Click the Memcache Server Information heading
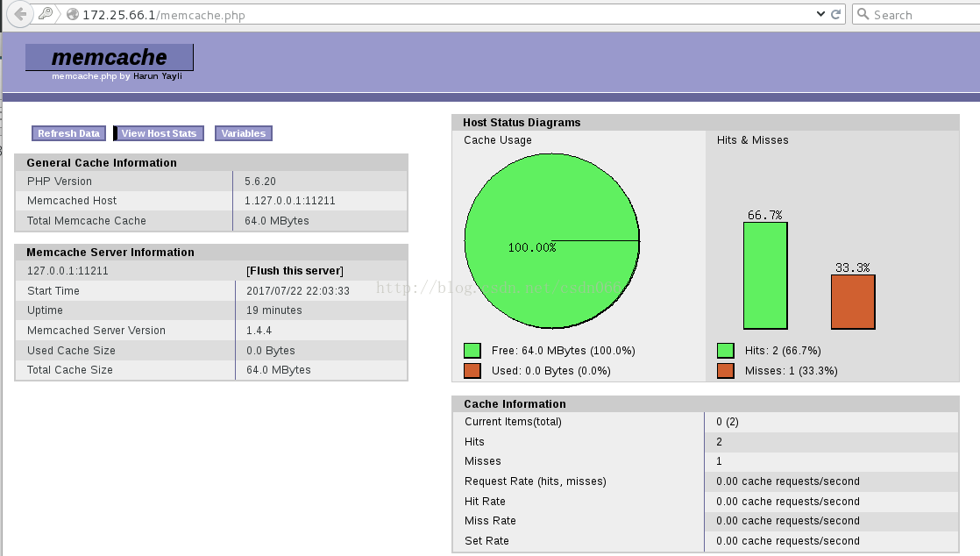Image resolution: width=980 pixels, height=556 pixels. tap(110, 252)
